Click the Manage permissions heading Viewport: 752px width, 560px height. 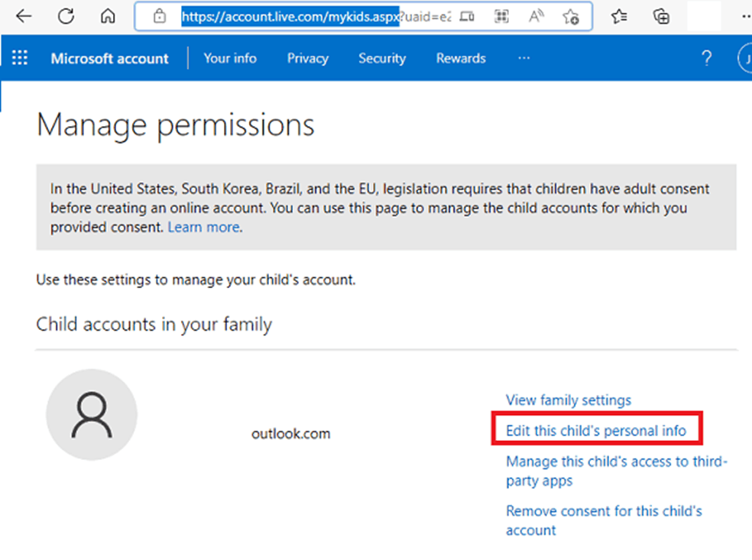point(176,125)
